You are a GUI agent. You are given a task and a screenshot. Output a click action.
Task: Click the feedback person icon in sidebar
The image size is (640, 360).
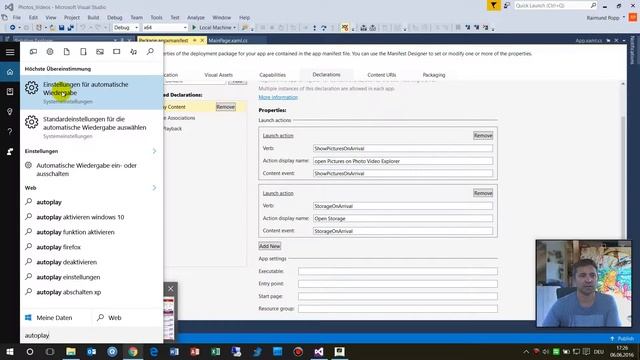(10, 151)
